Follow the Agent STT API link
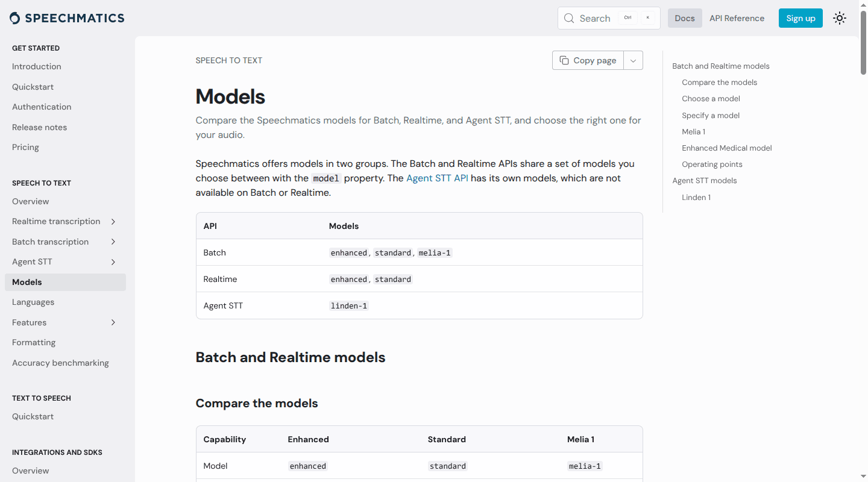 [x=437, y=178]
